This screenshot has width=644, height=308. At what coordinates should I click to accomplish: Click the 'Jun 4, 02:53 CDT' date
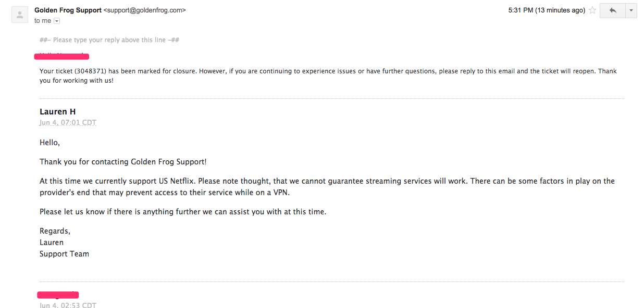(x=68, y=305)
